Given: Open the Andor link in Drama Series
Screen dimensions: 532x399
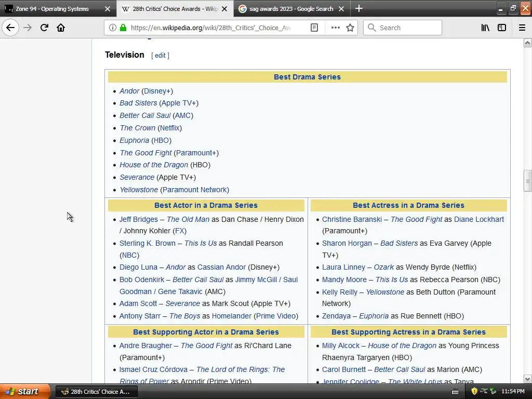Looking at the screenshot, I should click(129, 91).
